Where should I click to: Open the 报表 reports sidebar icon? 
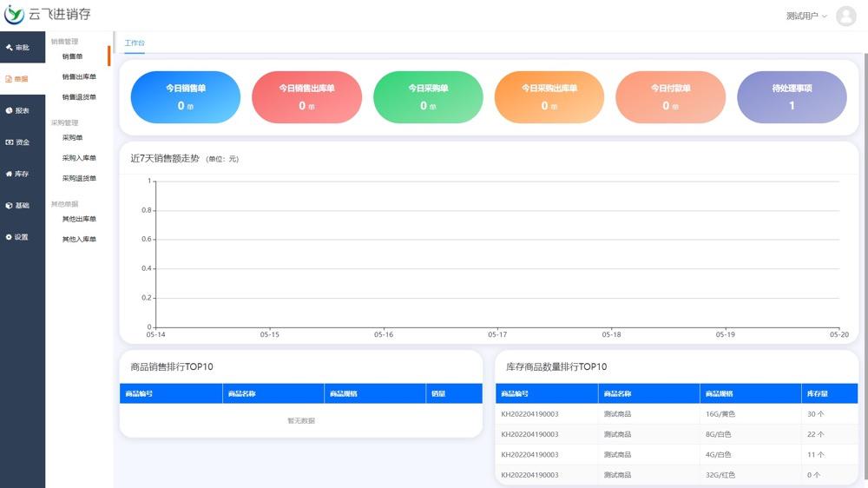tap(10, 110)
